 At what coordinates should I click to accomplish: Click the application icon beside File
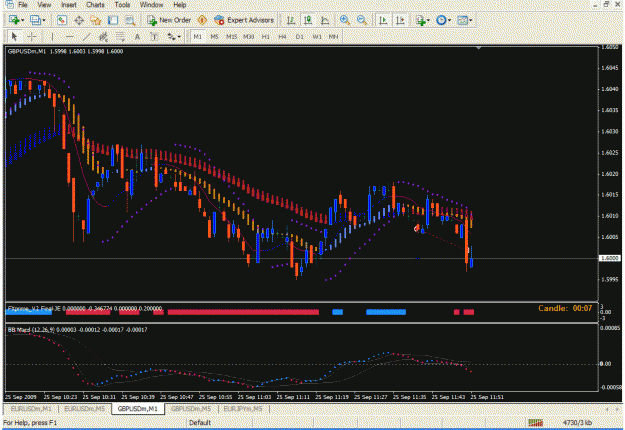coord(9,5)
